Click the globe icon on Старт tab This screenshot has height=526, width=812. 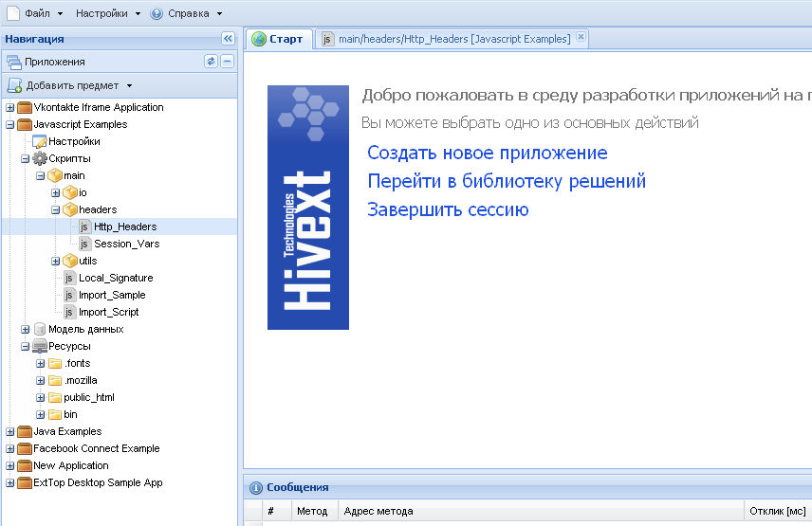(259, 39)
